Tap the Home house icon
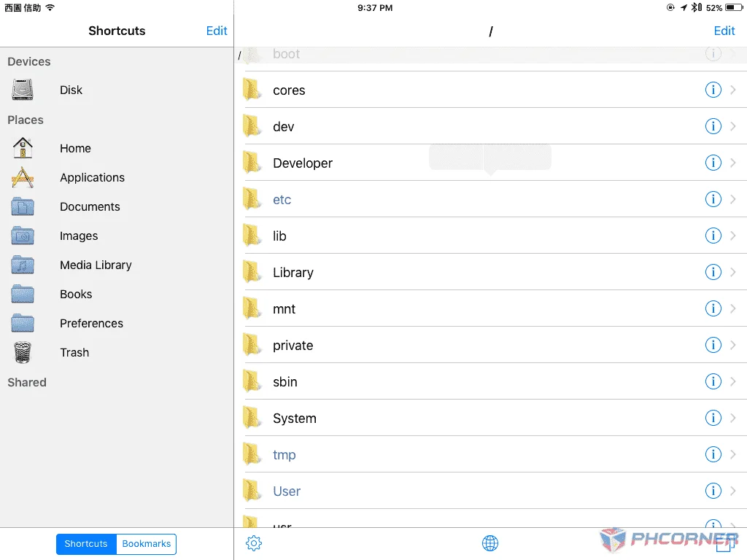Viewport: 747px width, 560px height. pyautogui.click(x=23, y=148)
